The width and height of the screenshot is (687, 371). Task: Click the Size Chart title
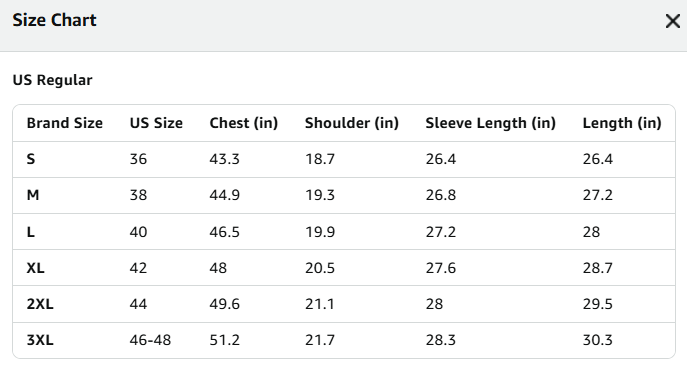coord(54,20)
